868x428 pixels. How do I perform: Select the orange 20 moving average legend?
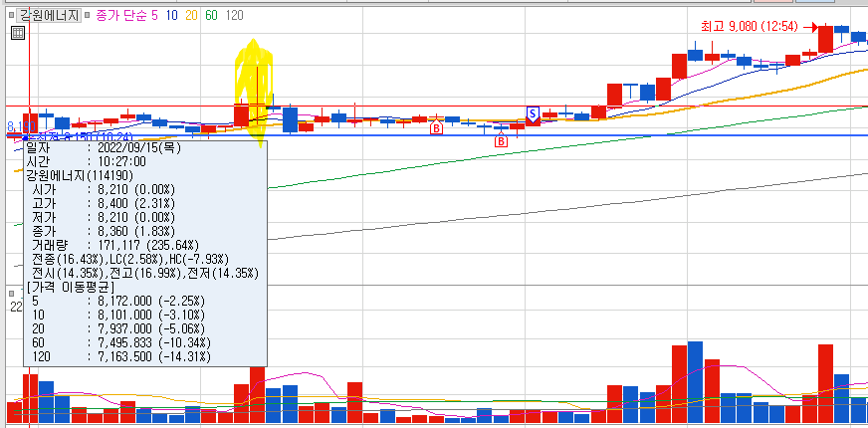point(191,16)
